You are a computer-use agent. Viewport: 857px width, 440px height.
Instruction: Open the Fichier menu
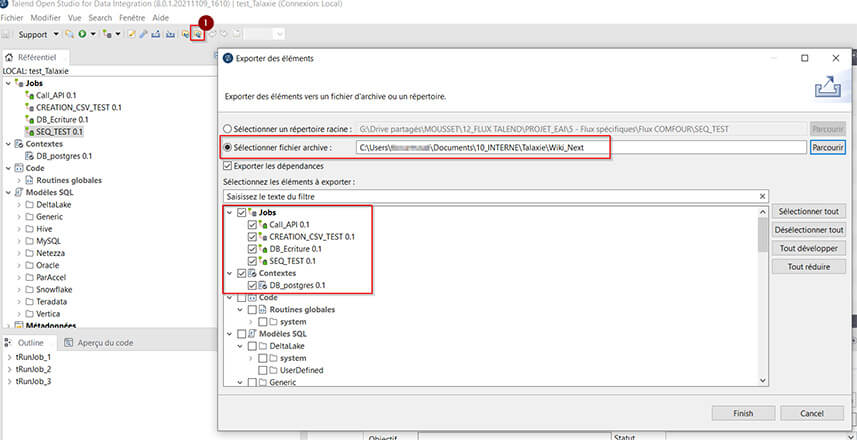[x=12, y=17]
